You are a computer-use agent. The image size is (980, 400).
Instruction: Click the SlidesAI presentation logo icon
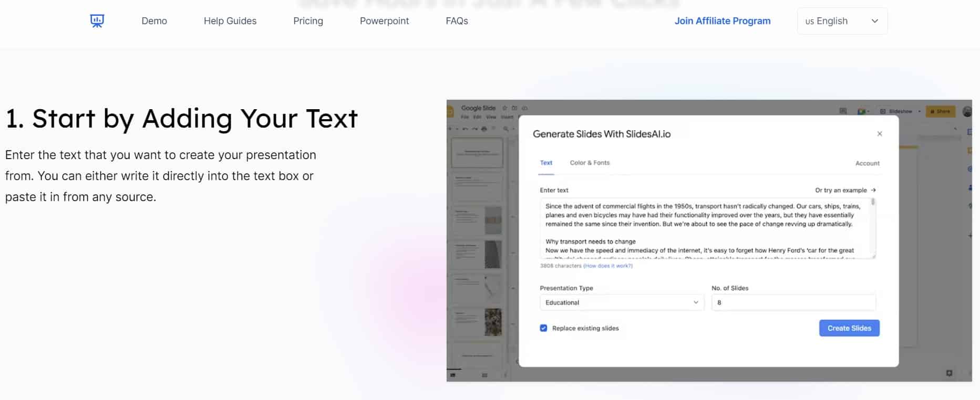click(x=97, y=21)
